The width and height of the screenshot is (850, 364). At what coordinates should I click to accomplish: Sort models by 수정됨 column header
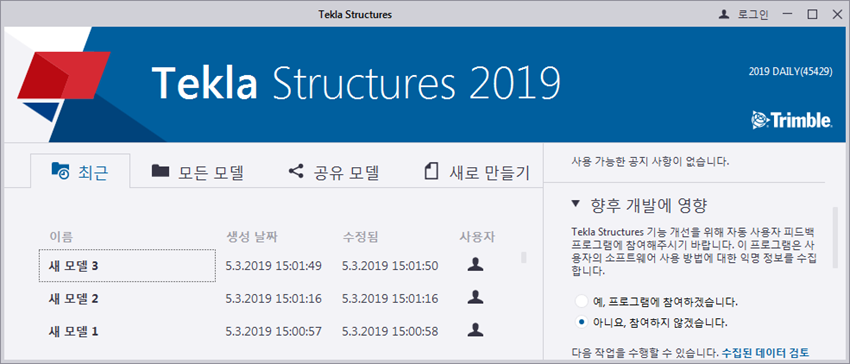click(x=360, y=237)
